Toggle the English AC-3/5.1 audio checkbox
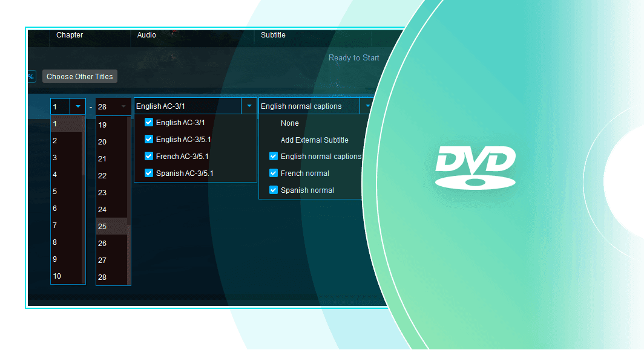 [149, 140]
